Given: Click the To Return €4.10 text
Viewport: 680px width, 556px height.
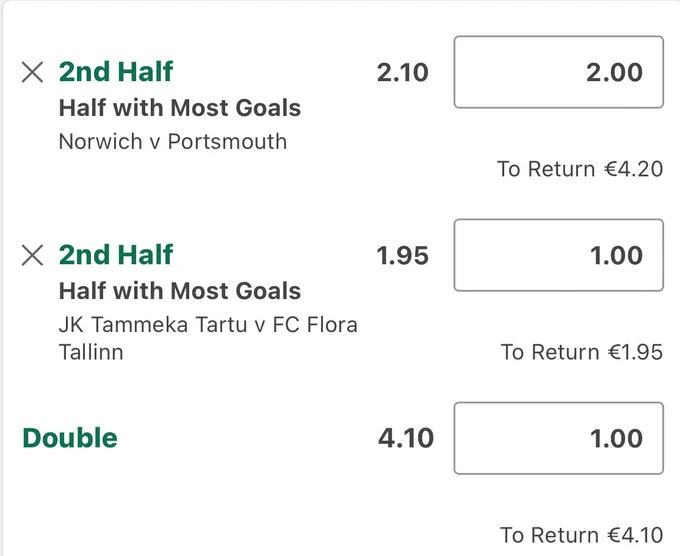Looking at the screenshot, I should tap(582, 535).
